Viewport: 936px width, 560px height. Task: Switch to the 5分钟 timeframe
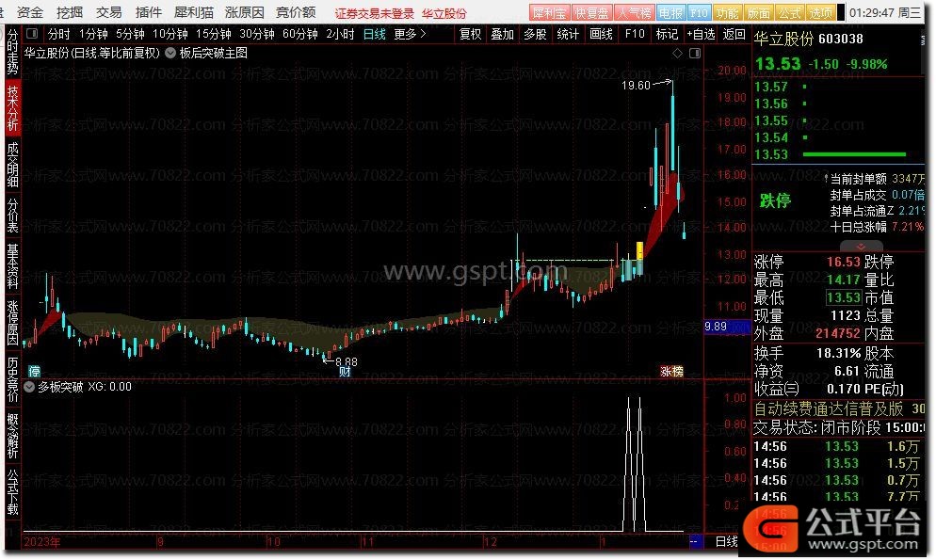point(130,34)
